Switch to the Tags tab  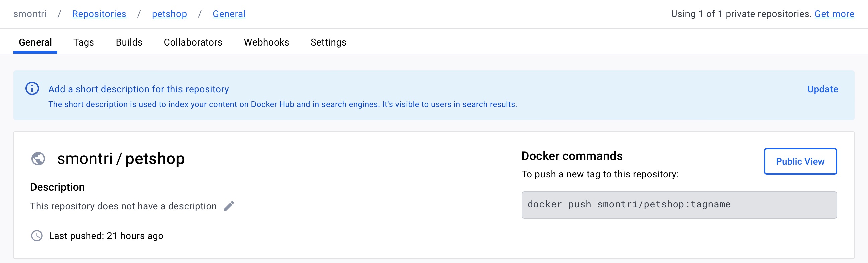84,42
